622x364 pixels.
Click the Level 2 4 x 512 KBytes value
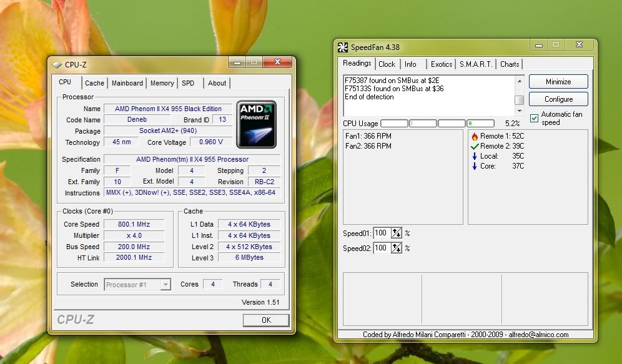click(249, 247)
